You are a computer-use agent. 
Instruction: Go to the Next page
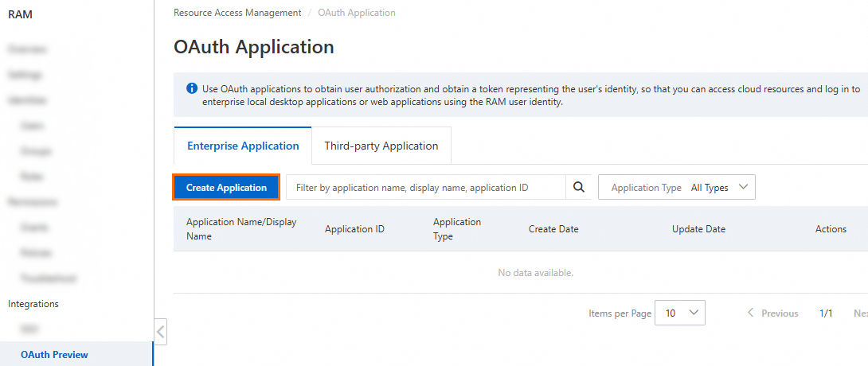pyautogui.click(x=860, y=313)
